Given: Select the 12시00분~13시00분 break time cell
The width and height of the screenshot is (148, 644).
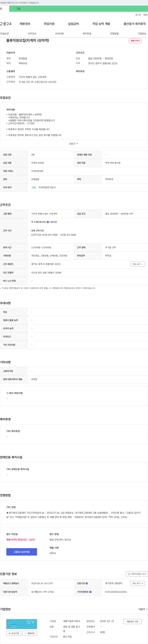Looking at the screenshot, I should tap(41, 247).
